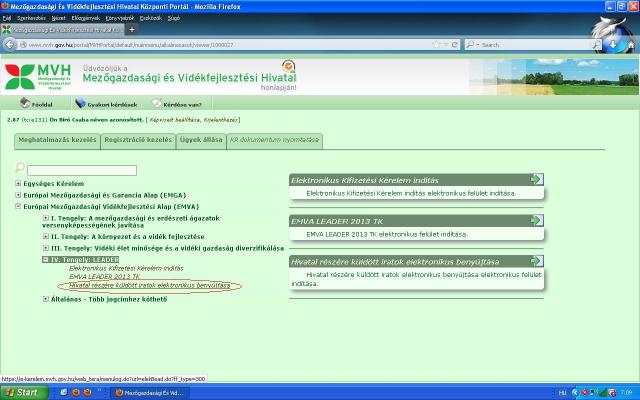The image size is (640, 400).
Task: Open Elektronikus Kifizetési Kérelem indítás tree link
Action: point(126,269)
